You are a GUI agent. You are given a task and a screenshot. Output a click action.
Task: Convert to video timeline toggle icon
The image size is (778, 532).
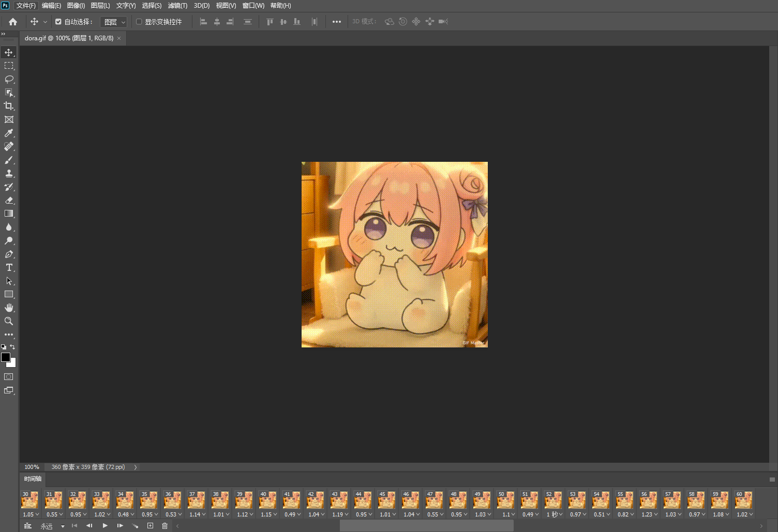28,526
